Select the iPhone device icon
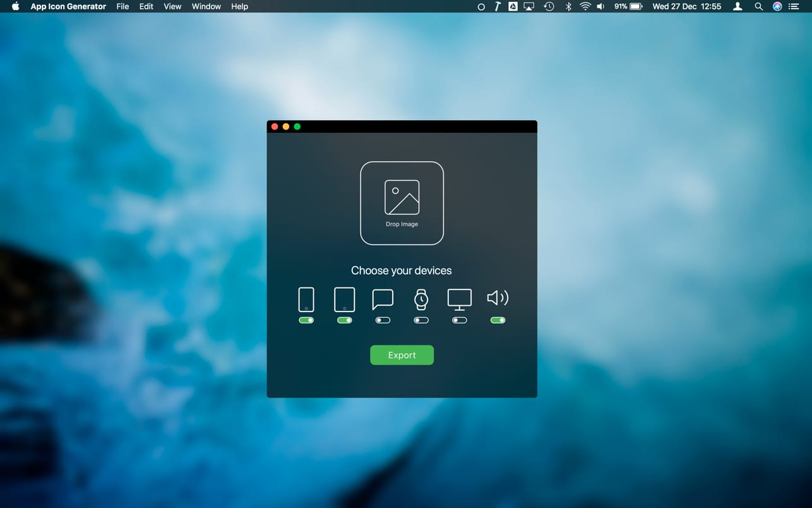This screenshot has width=812, height=508. tap(306, 298)
